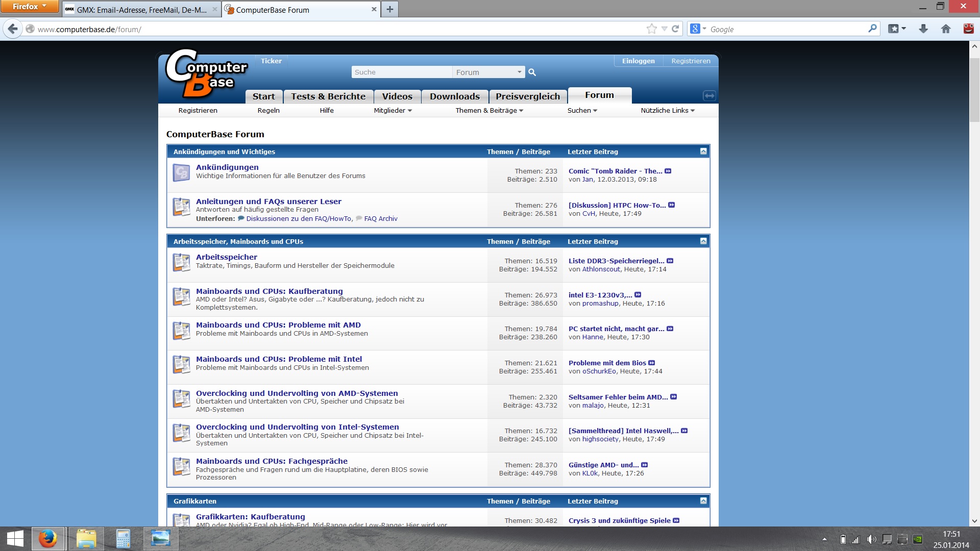Switch to the GMX browser tab
The image size is (980, 551).
pos(141,10)
